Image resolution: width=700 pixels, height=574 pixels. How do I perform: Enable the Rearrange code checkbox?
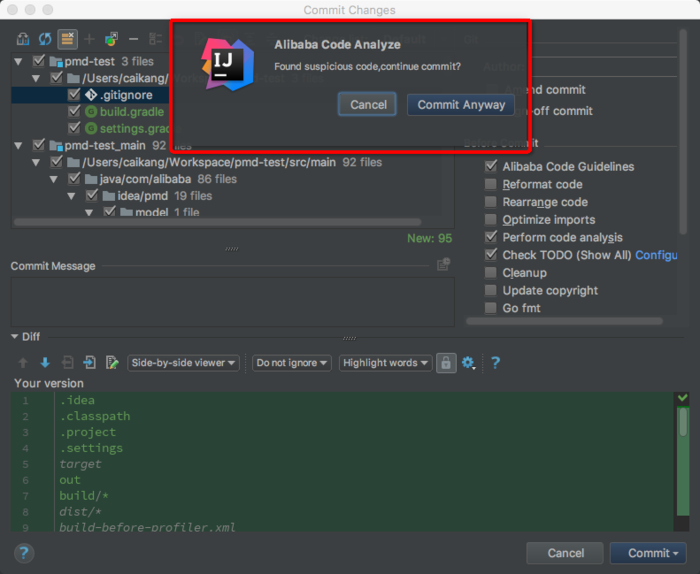(x=491, y=202)
